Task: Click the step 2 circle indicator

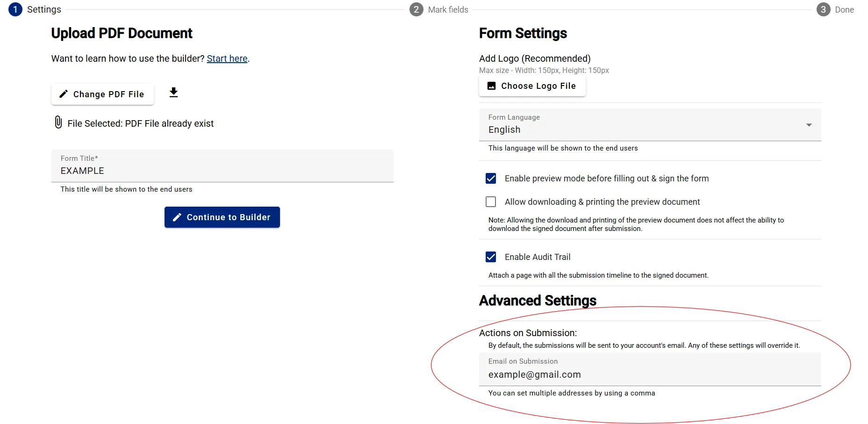Action: coord(416,9)
